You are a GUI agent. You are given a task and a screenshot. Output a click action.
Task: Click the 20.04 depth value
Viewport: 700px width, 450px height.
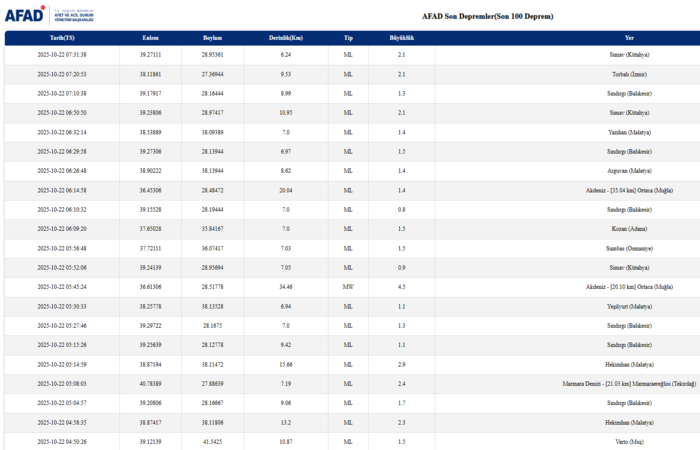(285, 189)
